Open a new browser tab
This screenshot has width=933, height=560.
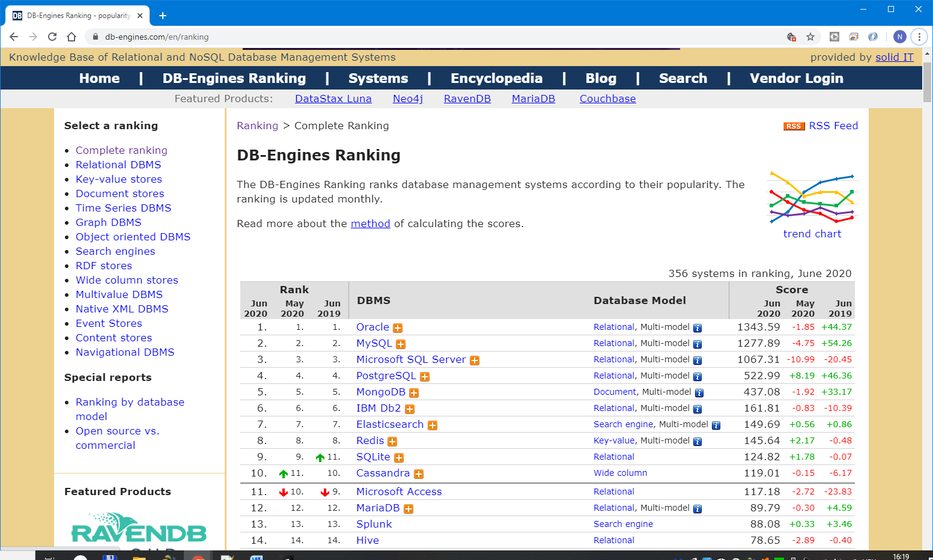tap(163, 16)
